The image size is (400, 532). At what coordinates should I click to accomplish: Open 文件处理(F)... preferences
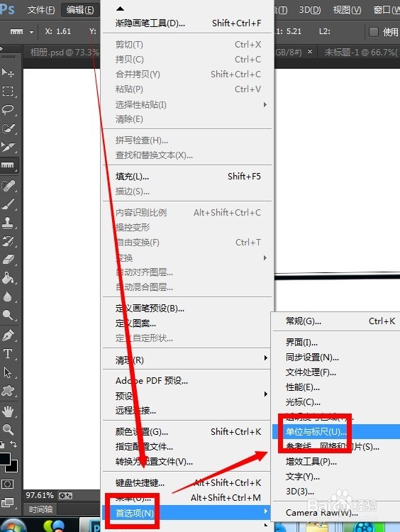pos(336,372)
